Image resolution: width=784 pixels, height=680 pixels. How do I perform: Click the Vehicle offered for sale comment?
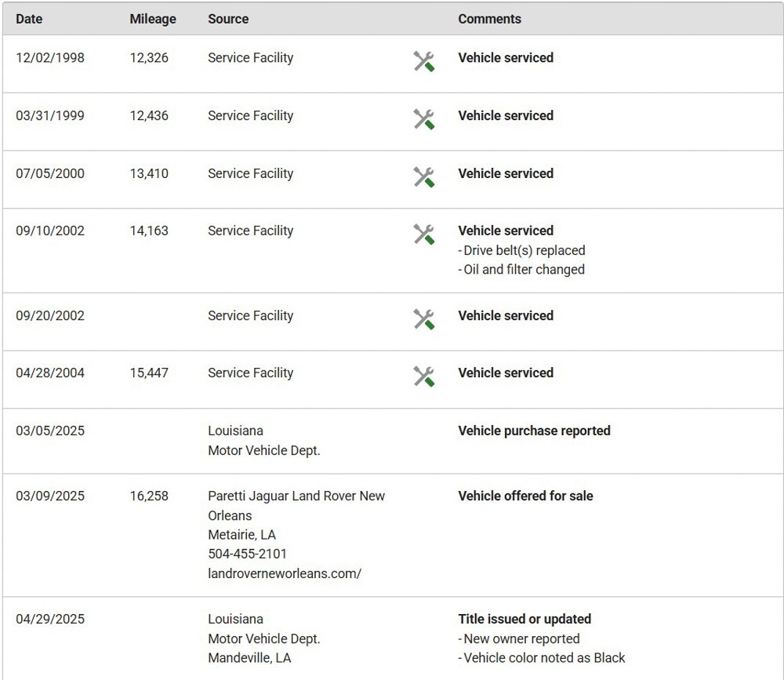tap(525, 496)
